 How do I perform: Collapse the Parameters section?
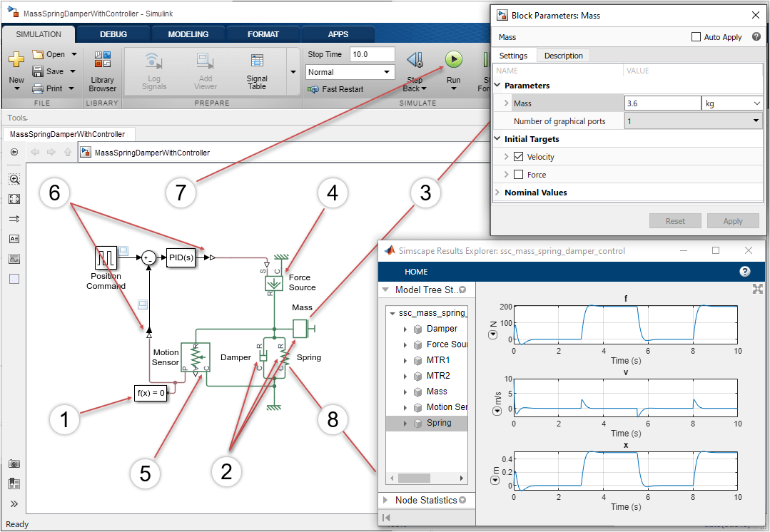click(497, 86)
